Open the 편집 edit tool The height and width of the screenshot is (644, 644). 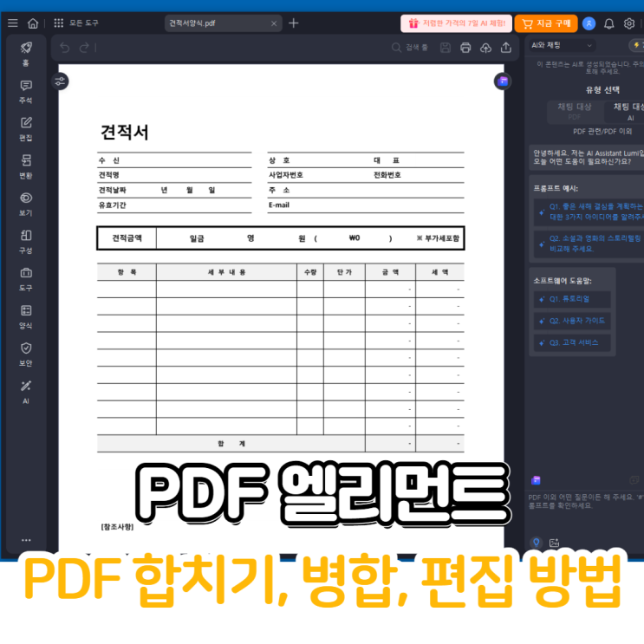(26, 129)
